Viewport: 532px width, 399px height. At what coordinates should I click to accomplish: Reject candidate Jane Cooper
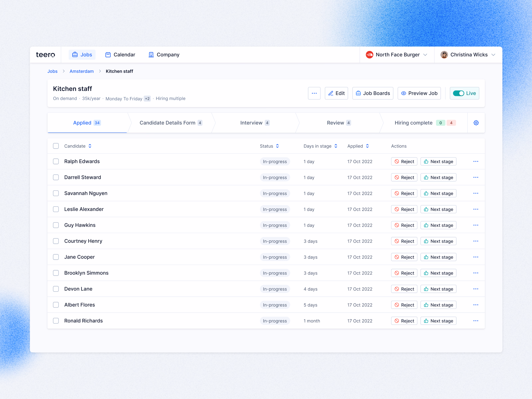[404, 257]
